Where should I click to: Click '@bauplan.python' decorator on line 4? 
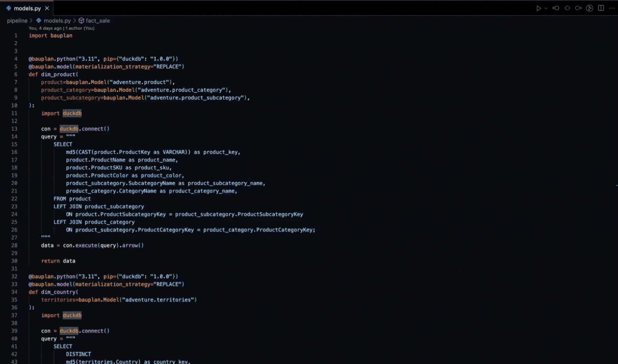click(x=52, y=59)
